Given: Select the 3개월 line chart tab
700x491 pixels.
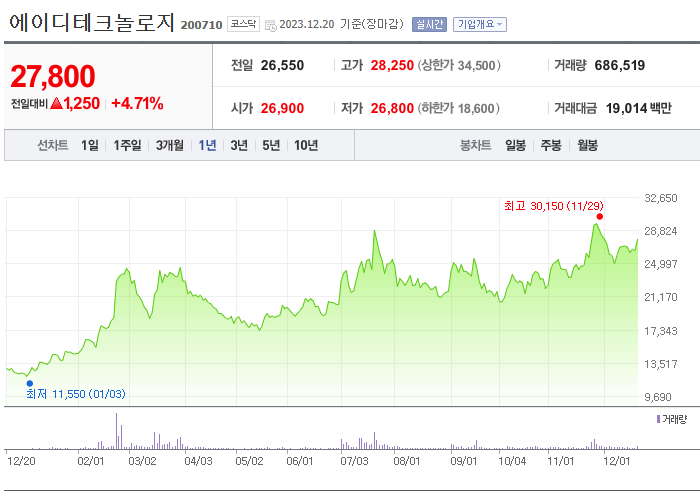Looking at the screenshot, I should (170, 145).
